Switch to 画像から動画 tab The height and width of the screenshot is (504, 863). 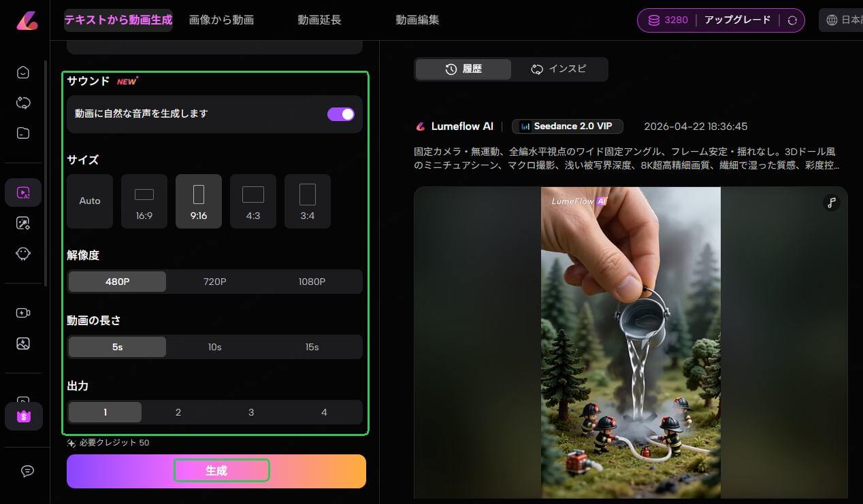(221, 20)
